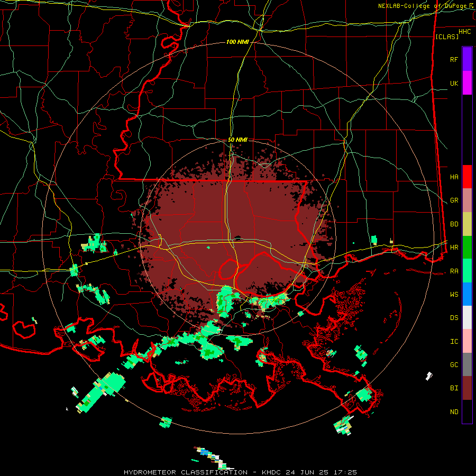The width and height of the screenshot is (476, 476).
Task: Click the BD legend label
Action: (454, 224)
